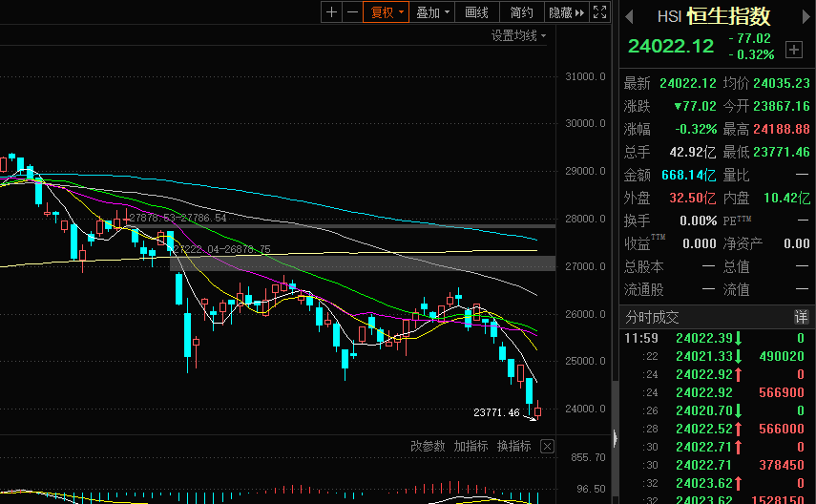Click 改参数 to modify indicator parameters
The height and width of the screenshot is (504, 816).
pos(428,446)
